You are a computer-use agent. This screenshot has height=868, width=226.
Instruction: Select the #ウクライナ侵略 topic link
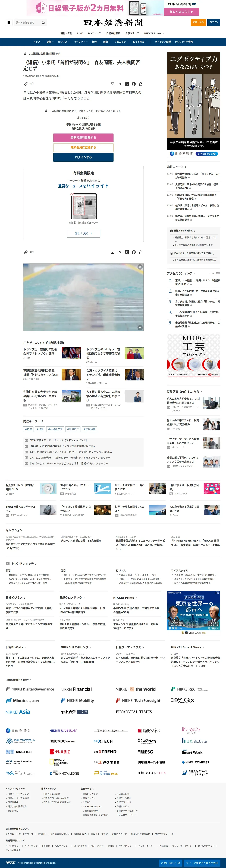pos(184,42)
